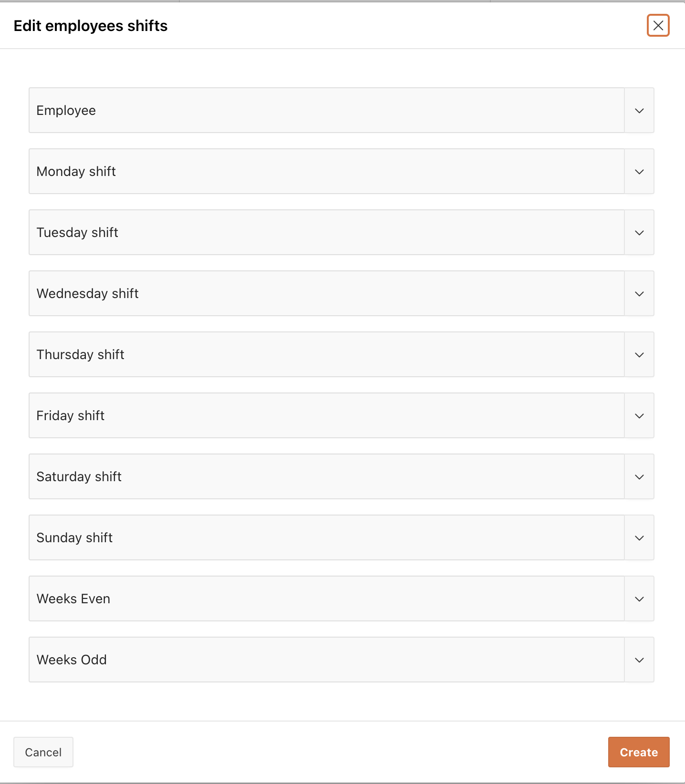This screenshot has width=685, height=784.
Task: Click the Cancel button
Action: click(x=43, y=752)
